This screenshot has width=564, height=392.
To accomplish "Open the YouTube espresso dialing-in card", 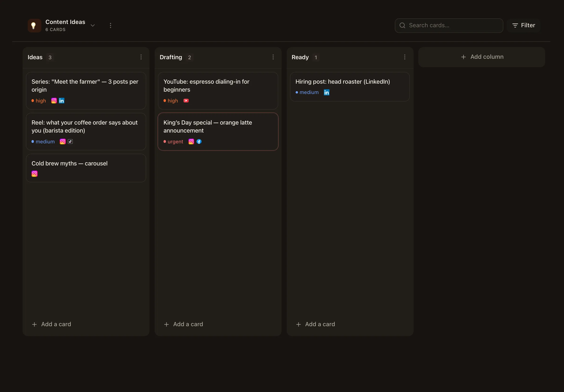I will tap(218, 91).
